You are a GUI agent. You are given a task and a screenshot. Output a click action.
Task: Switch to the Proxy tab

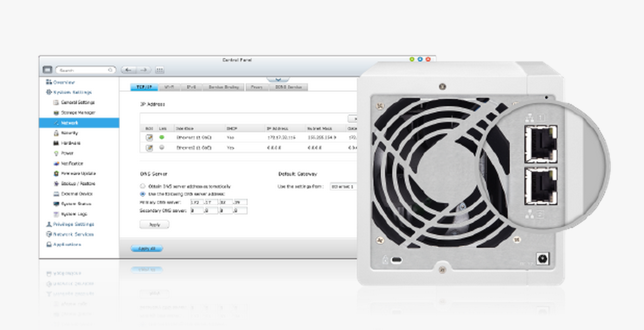click(257, 87)
